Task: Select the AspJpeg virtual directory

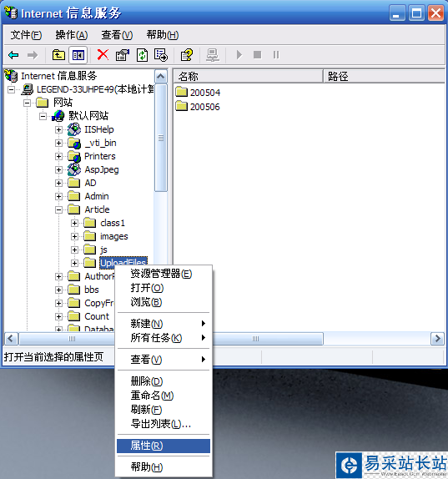Action: [93, 169]
